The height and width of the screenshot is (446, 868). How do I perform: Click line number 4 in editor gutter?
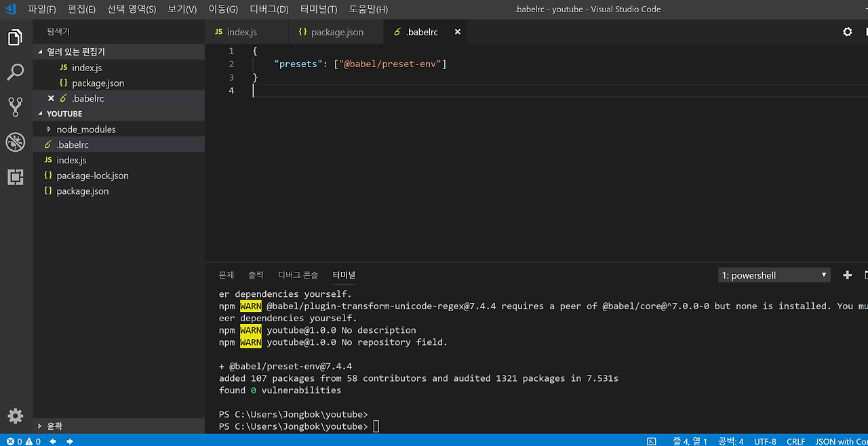[231, 91]
